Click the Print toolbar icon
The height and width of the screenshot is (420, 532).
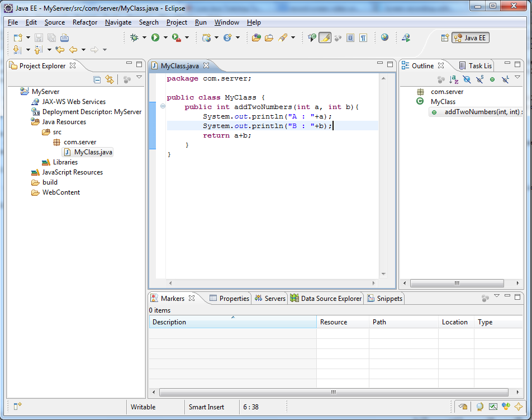point(65,38)
